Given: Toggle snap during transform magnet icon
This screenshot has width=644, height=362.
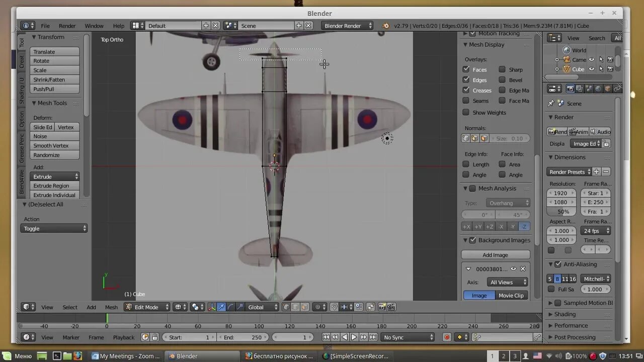Looking at the screenshot, I should pos(334,307).
